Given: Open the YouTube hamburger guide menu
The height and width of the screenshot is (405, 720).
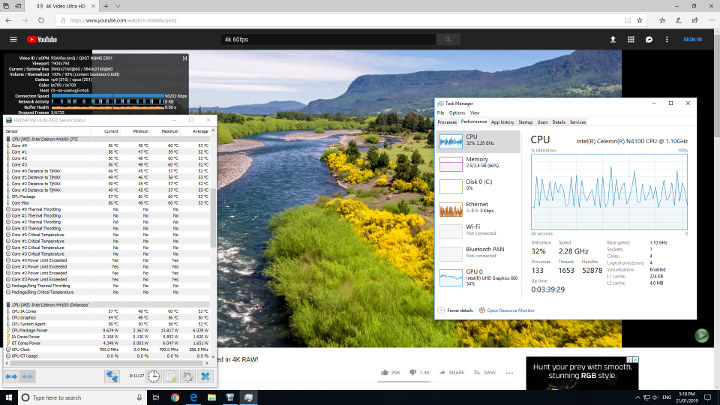Looking at the screenshot, I should (13, 40).
